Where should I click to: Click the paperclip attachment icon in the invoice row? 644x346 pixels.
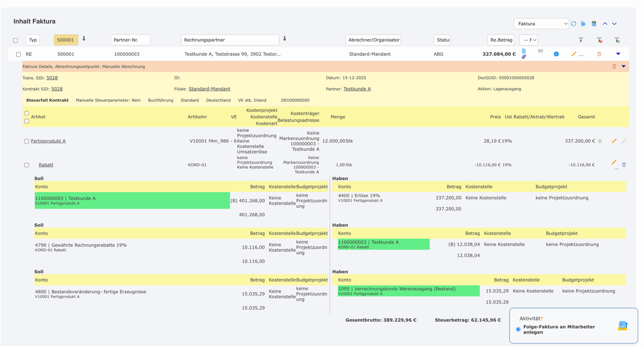click(x=524, y=57)
